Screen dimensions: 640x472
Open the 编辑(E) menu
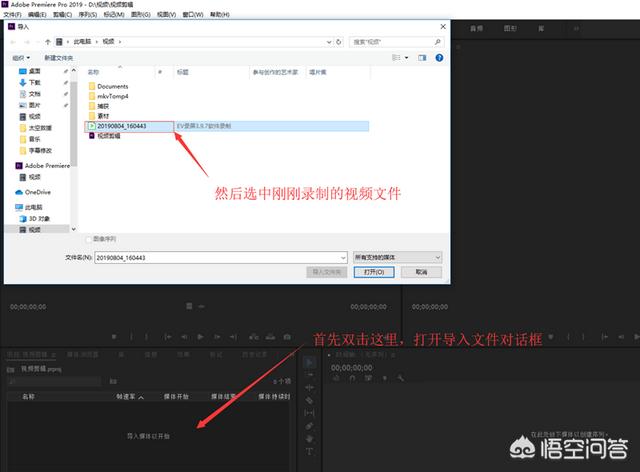click(x=40, y=16)
